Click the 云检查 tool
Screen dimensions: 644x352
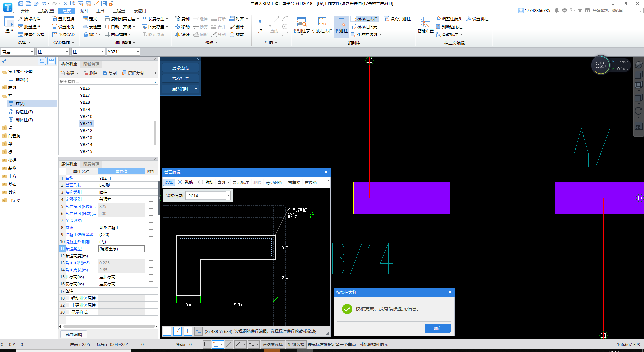[92, 27]
